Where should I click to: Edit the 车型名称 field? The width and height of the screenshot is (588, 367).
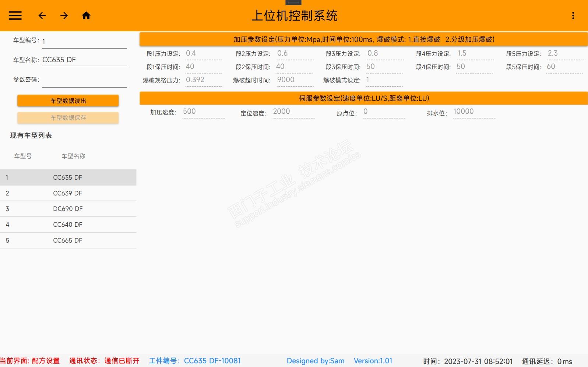pos(84,60)
